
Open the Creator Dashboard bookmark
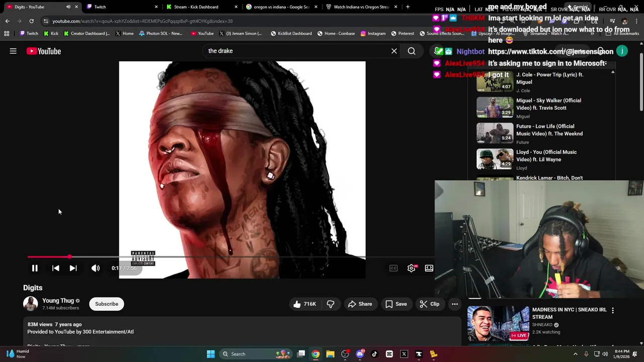click(87, 34)
